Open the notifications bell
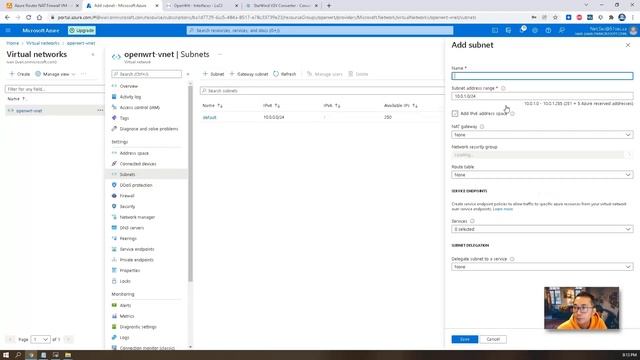This screenshot has width=640, height=360. tap(522, 30)
